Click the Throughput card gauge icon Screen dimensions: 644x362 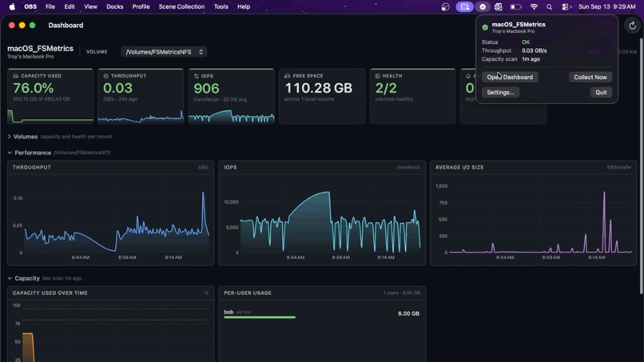pyautogui.click(x=106, y=76)
